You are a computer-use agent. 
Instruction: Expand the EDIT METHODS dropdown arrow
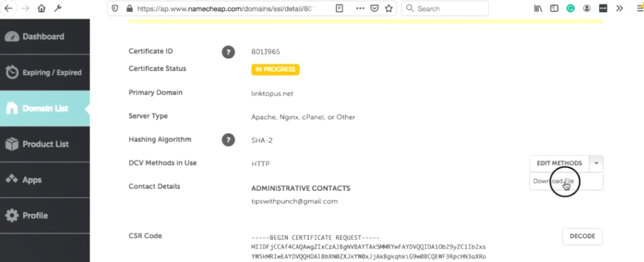[x=596, y=163]
